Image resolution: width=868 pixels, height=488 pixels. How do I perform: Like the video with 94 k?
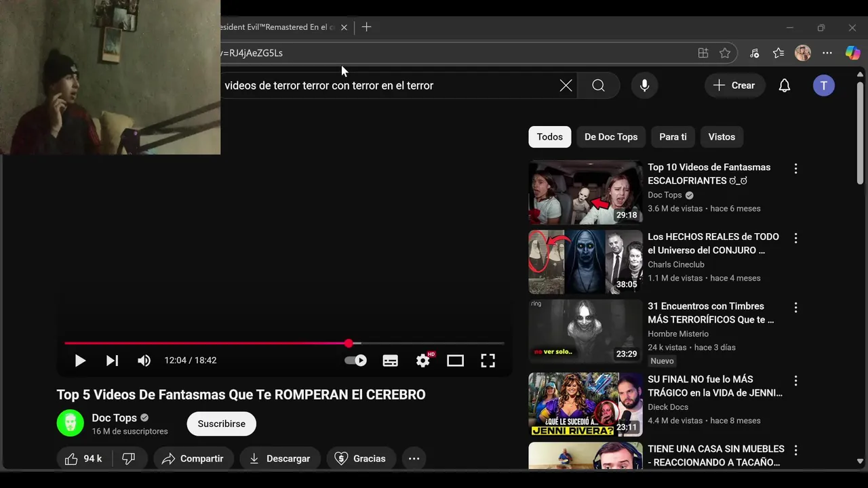click(84, 459)
